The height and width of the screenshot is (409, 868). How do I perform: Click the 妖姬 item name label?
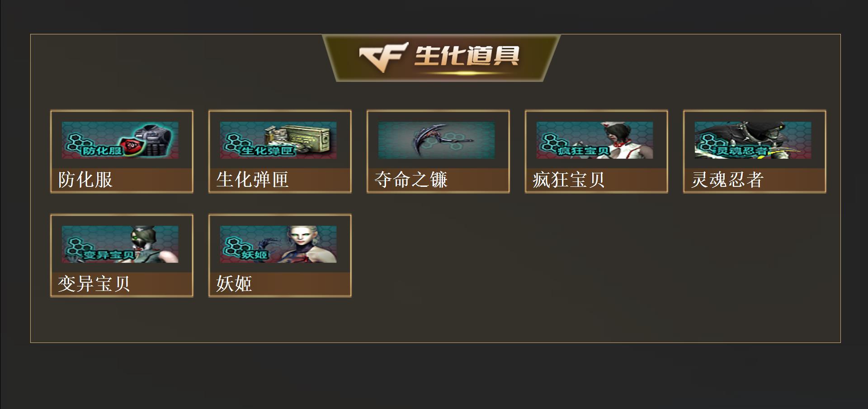(234, 284)
